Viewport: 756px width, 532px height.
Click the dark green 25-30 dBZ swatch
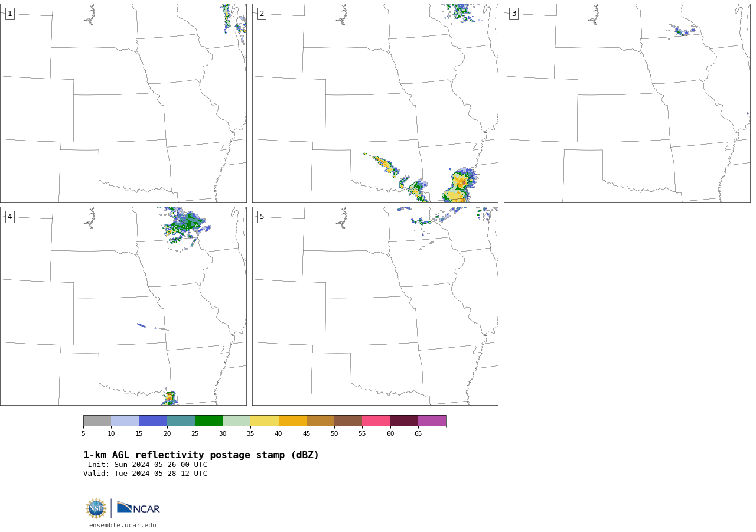(x=208, y=421)
